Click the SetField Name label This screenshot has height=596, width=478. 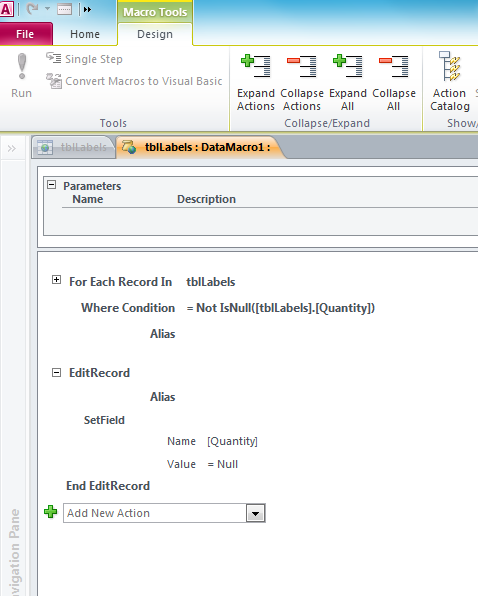point(181,441)
